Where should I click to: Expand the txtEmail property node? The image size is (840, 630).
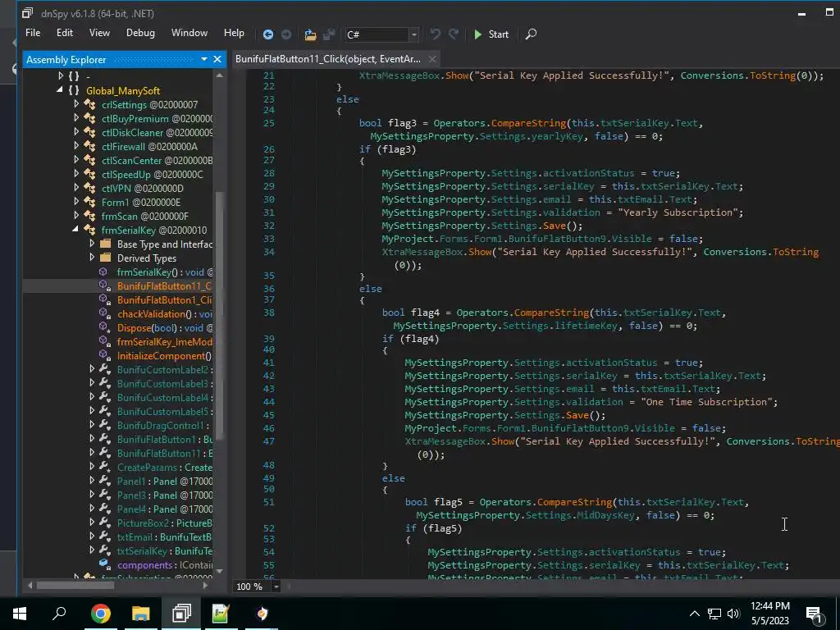[x=92, y=536]
